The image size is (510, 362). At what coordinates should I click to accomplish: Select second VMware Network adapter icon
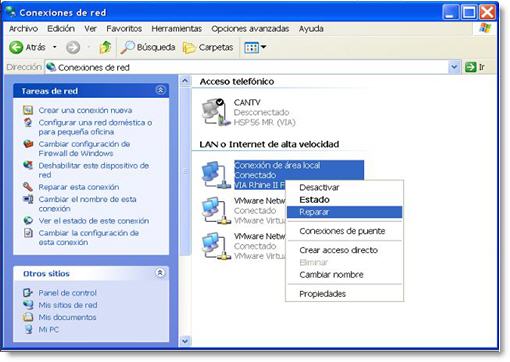point(215,246)
